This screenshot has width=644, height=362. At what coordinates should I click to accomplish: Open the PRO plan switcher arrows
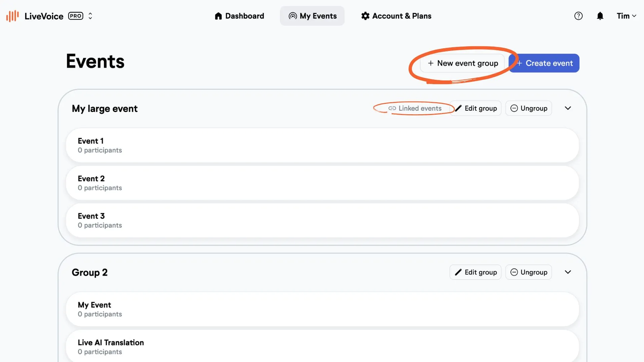click(90, 16)
